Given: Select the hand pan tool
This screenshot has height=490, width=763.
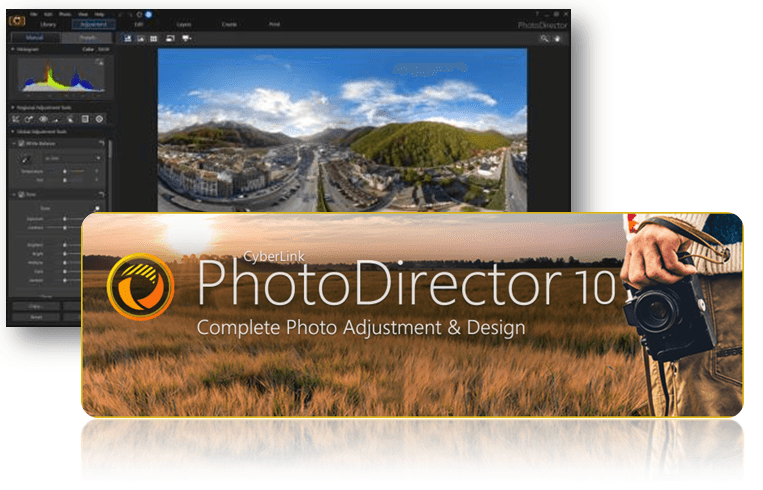Looking at the screenshot, I should pyautogui.click(x=558, y=38).
